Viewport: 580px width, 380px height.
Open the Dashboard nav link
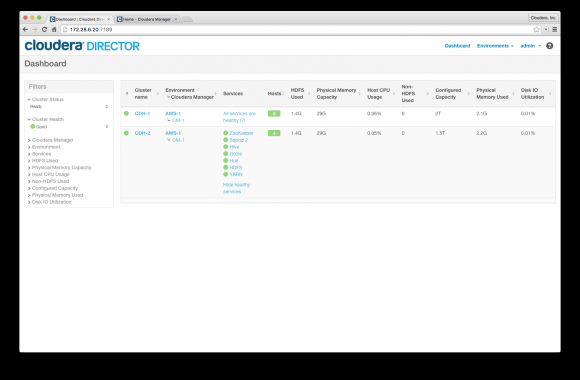pyautogui.click(x=457, y=46)
